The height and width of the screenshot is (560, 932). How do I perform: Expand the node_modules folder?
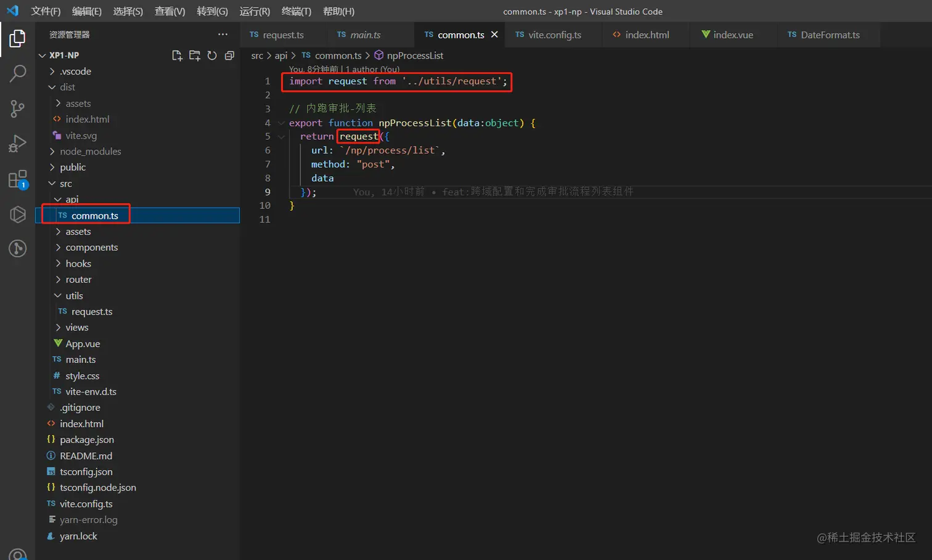tap(52, 152)
